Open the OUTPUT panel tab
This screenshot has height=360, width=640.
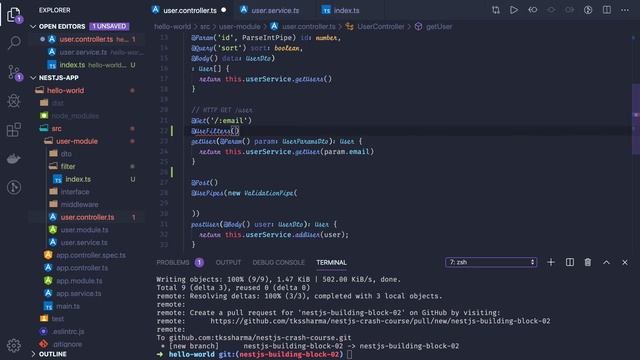(228, 262)
